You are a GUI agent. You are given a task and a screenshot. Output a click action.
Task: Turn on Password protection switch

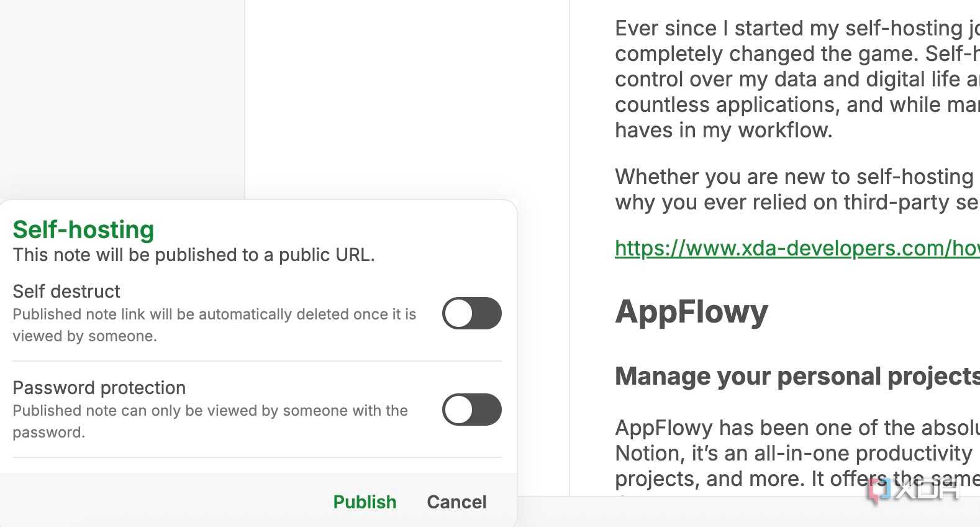(x=471, y=410)
